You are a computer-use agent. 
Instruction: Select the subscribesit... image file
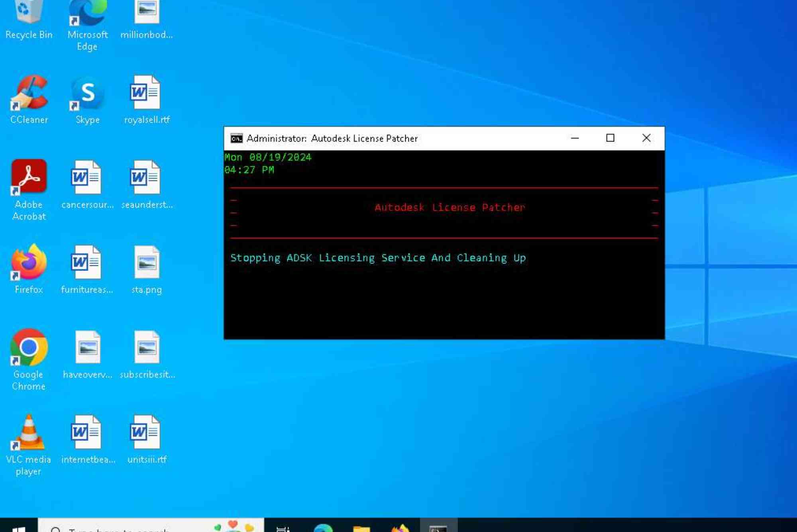(x=147, y=355)
